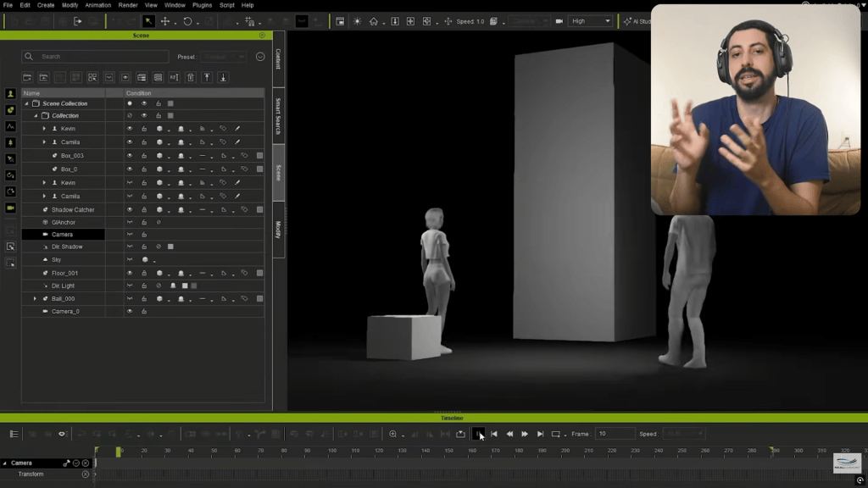Click the delete trash icon in Scene panel

point(191,77)
